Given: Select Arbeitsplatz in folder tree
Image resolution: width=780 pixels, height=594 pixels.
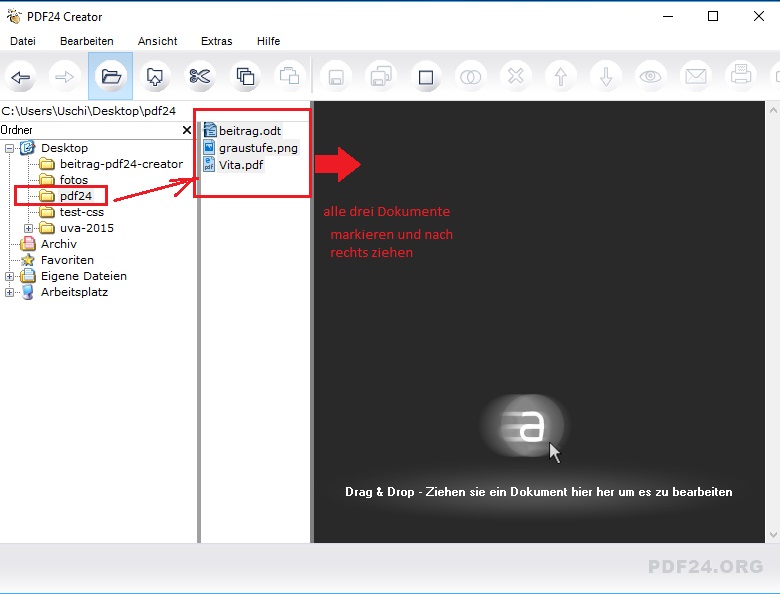Looking at the screenshot, I should tap(74, 292).
